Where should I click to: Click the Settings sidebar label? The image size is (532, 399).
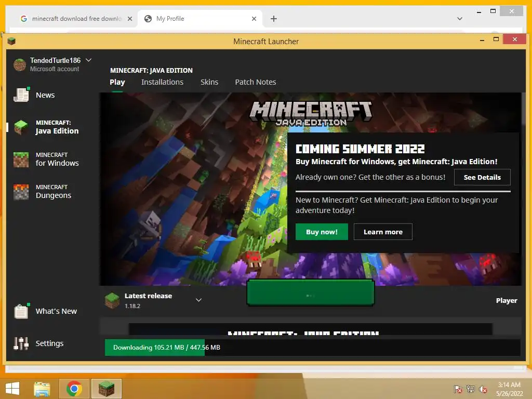[x=49, y=343]
